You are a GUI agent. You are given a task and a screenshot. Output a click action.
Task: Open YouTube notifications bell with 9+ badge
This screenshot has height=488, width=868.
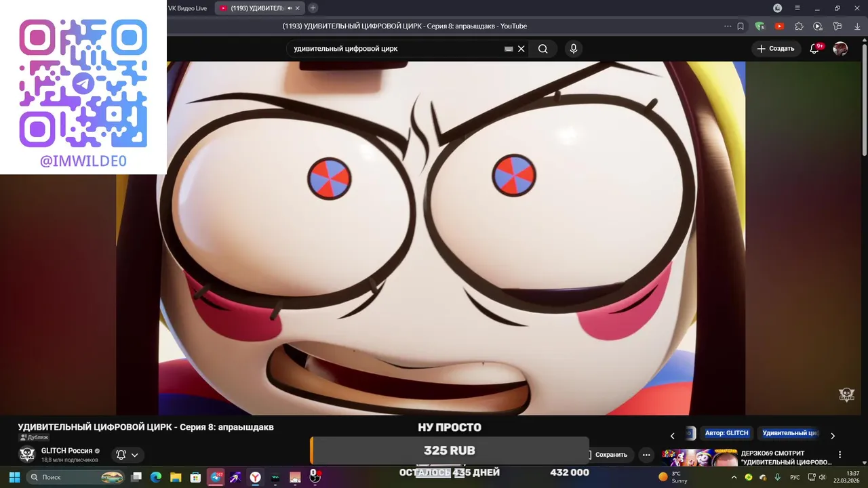point(816,48)
